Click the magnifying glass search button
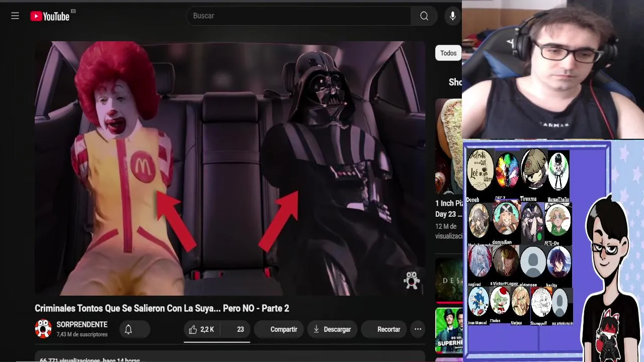Viewport: 644px width, 362px height. coord(424,16)
